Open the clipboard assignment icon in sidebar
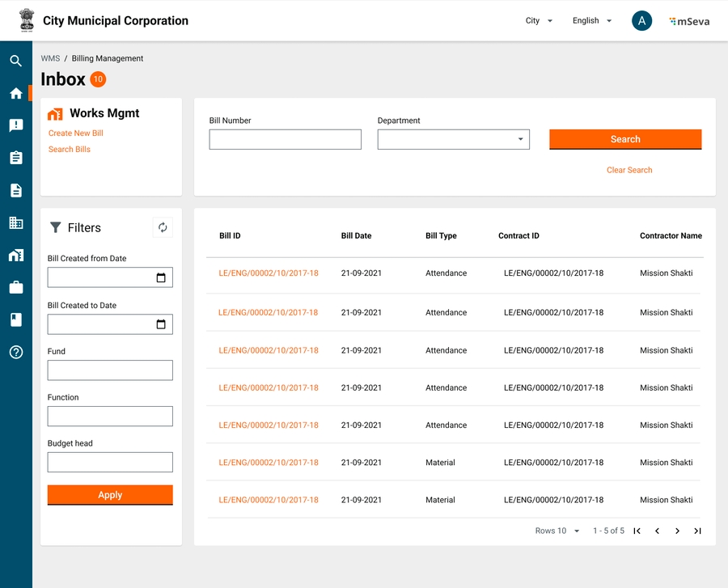Screen dimensions: 728x588 [x=16, y=158]
